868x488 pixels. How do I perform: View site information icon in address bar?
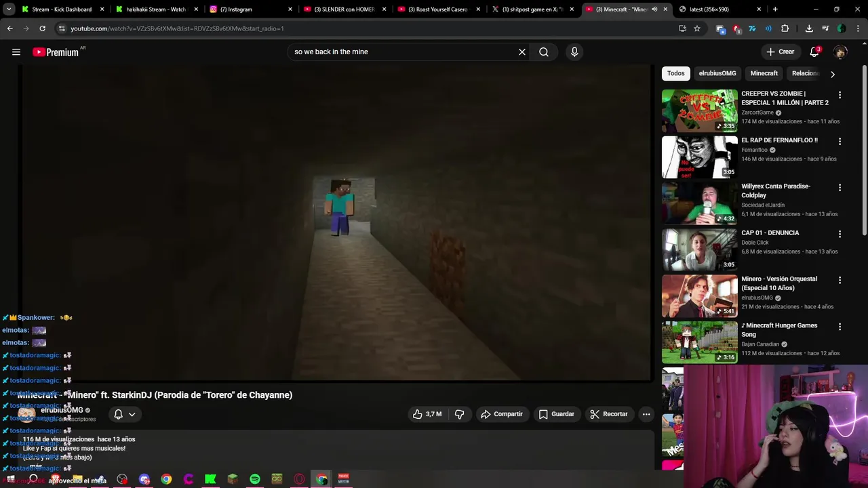[x=62, y=28]
